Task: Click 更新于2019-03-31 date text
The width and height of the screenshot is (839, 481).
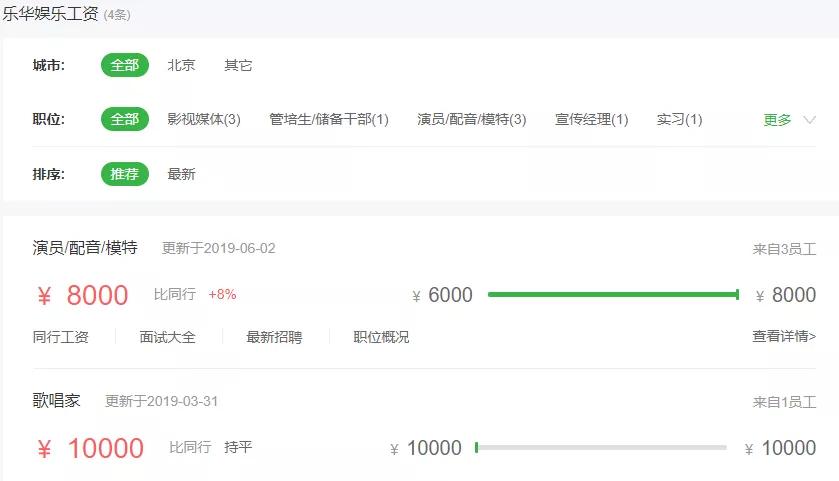Action: [x=162, y=401]
